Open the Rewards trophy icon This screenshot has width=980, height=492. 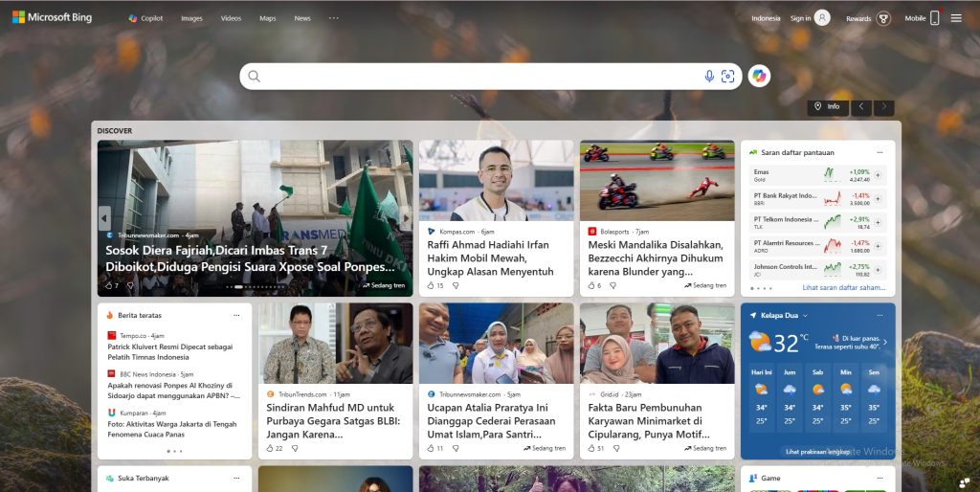click(x=883, y=18)
